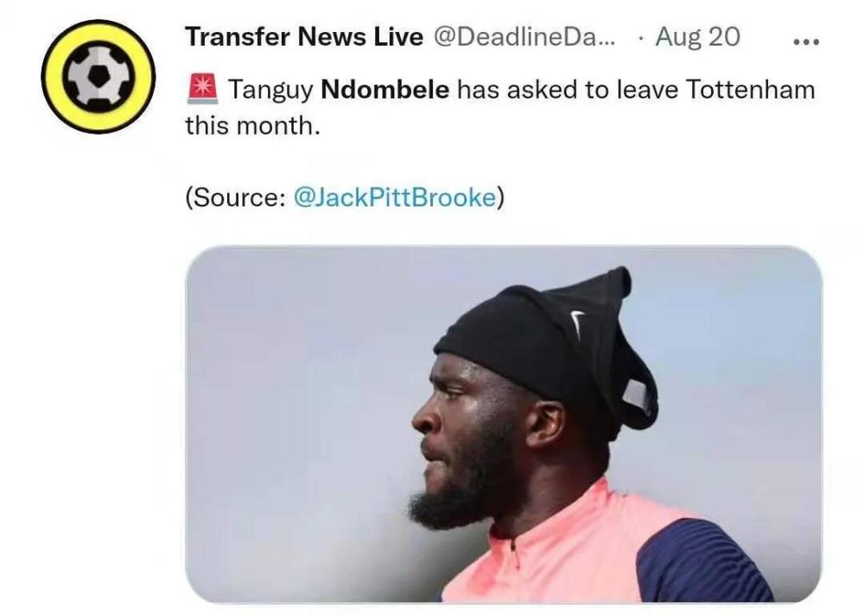The height and width of the screenshot is (616, 864).
Task: Click the "this month." text line
Action: [252, 125]
